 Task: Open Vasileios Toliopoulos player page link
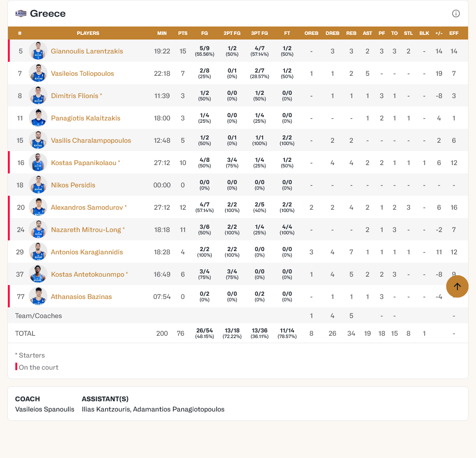[x=82, y=73]
